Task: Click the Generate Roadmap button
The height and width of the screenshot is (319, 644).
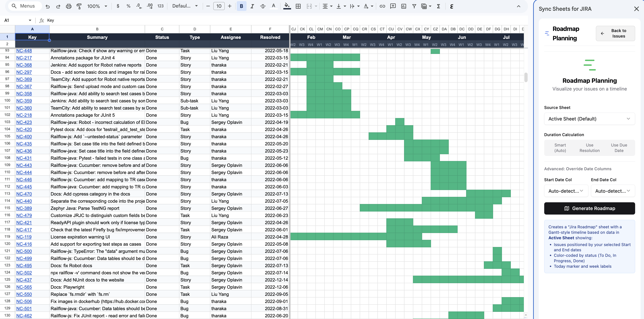Action: [589, 208]
